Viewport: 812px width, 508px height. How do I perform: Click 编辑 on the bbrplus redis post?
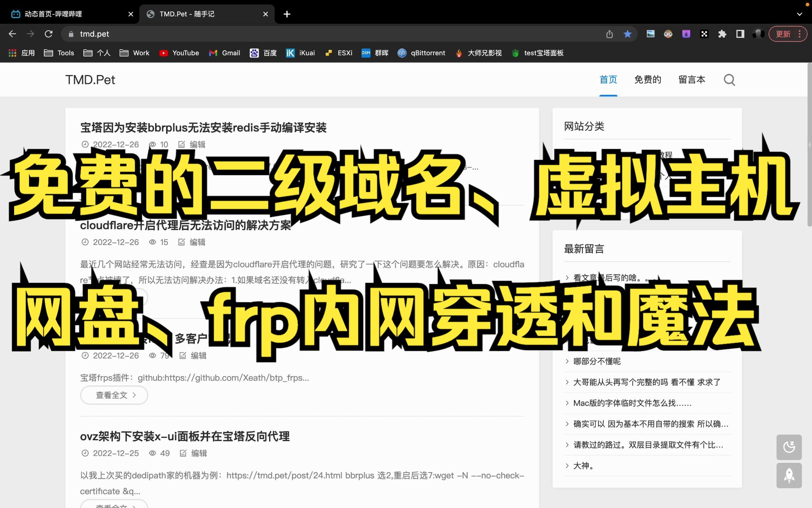(192, 144)
